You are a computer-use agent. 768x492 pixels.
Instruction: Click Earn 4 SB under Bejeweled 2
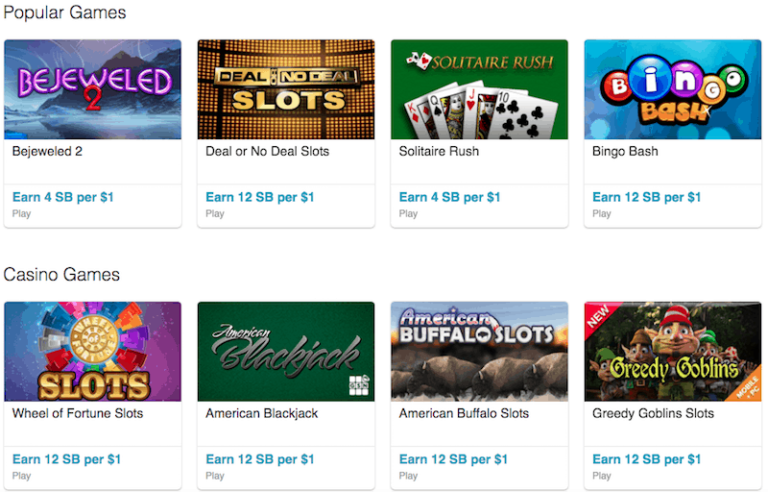(x=63, y=197)
